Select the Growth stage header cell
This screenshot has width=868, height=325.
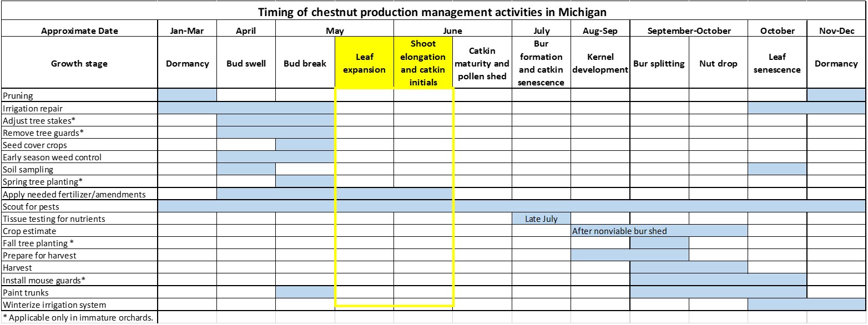point(79,64)
